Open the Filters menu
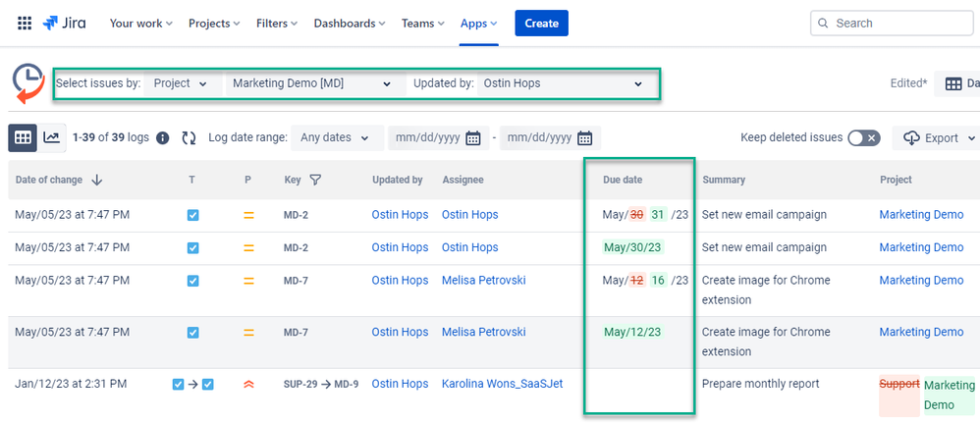Image resolution: width=980 pixels, height=423 pixels. 277,24
